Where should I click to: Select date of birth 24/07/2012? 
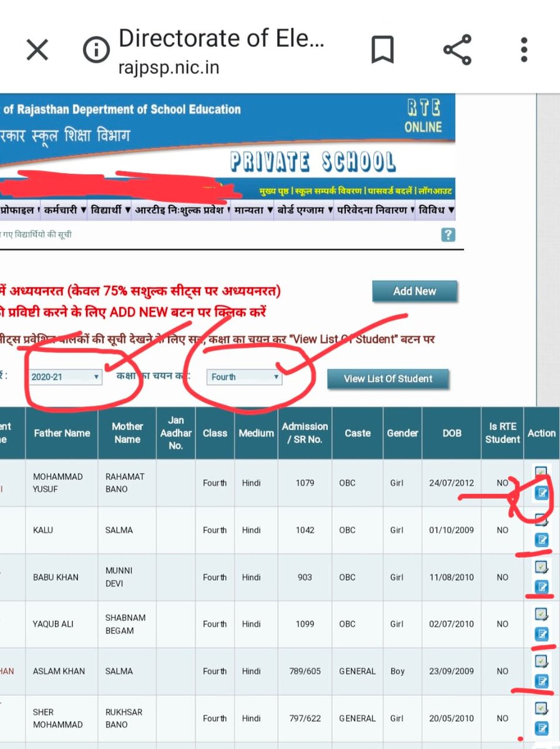point(451,483)
